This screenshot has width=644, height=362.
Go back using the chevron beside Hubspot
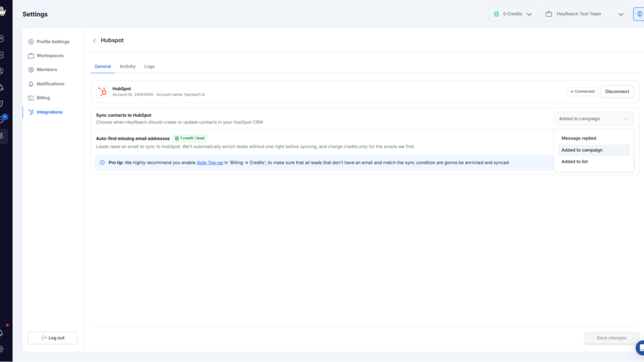click(x=94, y=40)
